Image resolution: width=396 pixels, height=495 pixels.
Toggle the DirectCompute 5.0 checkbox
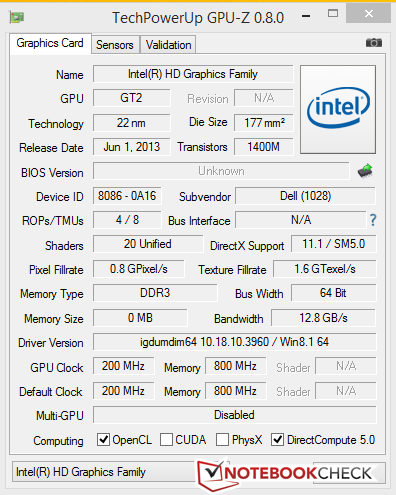(277, 439)
